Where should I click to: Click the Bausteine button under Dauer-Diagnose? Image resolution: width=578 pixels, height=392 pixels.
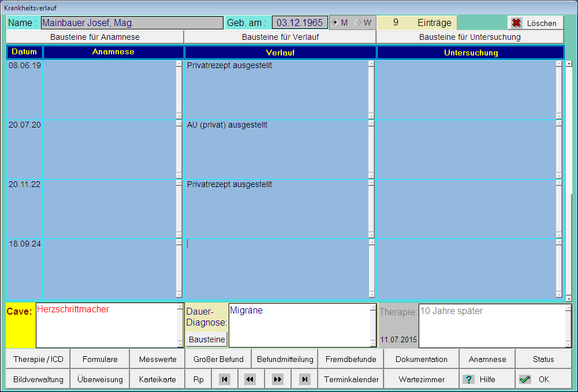pos(207,339)
